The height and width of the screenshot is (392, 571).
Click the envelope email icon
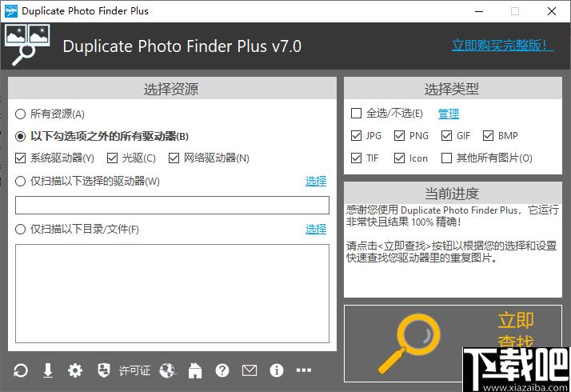pyautogui.click(x=250, y=371)
